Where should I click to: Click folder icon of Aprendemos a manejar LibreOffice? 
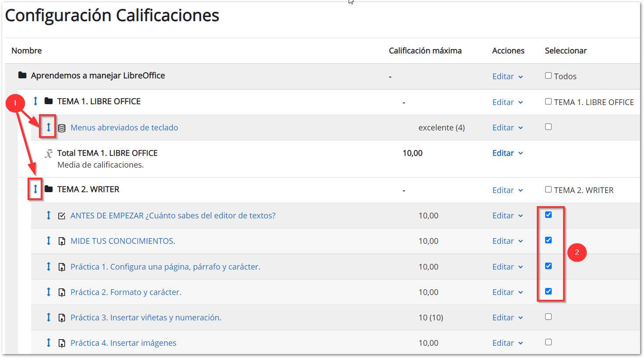(22, 75)
